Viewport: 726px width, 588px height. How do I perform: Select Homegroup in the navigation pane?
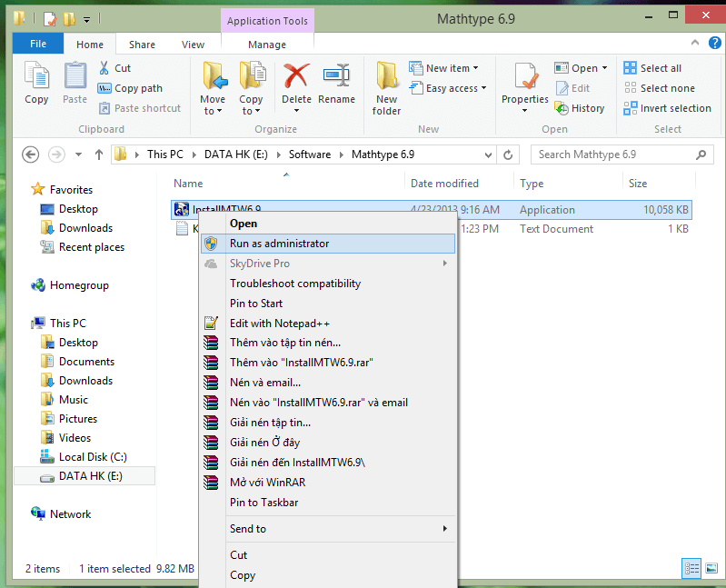(70, 285)
